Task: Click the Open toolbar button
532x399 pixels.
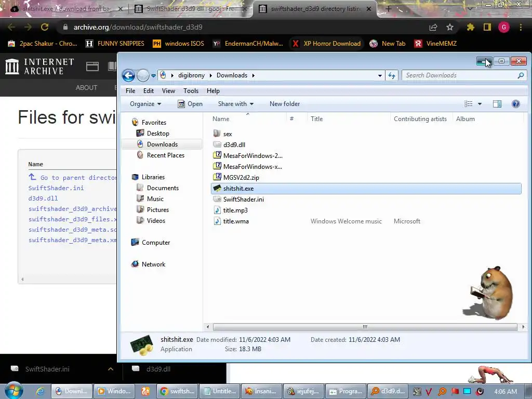Action: pyautogui.click(x=190, y=104)
